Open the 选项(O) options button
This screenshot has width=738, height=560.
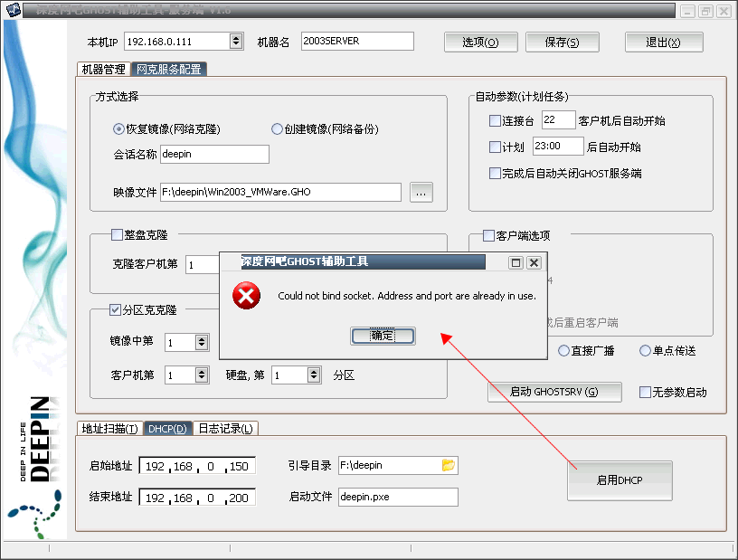point(480,43)
